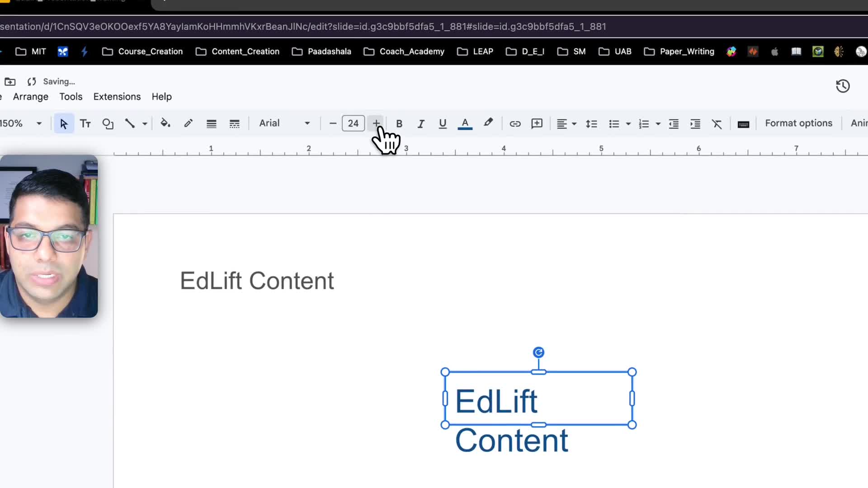Click the fill color paint bucket
The height and width of the screenshot is (488, 868).
[165, 123]
